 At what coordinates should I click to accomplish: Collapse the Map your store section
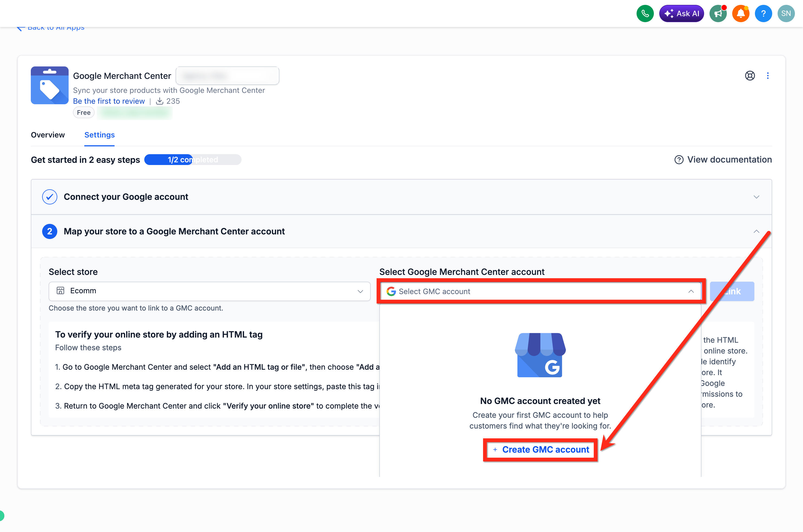coord(756,231)
